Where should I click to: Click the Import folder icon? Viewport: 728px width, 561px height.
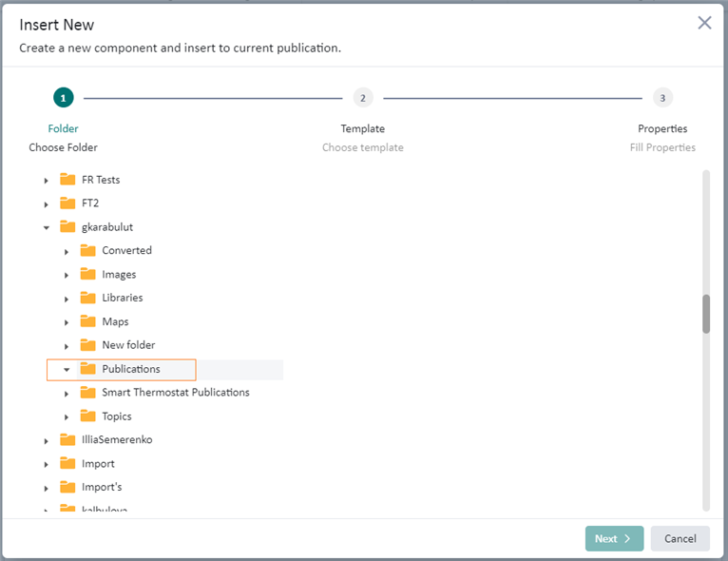click(67, 463)
